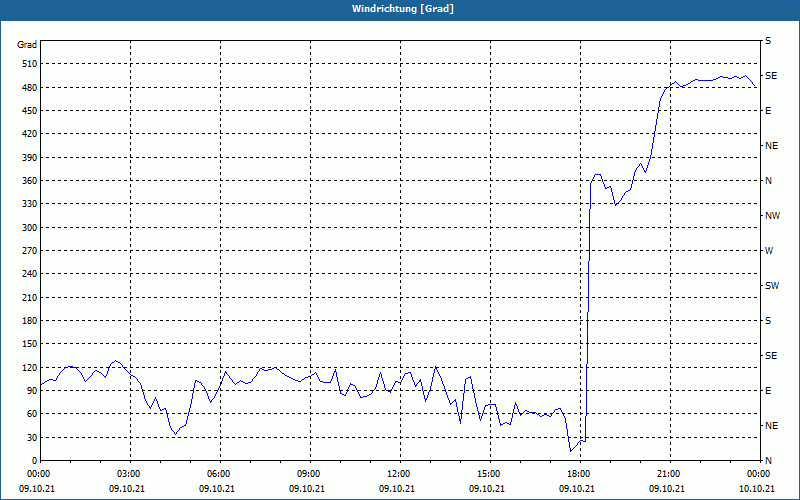
Task: Select the y-axis value 270
Action: 30,251
